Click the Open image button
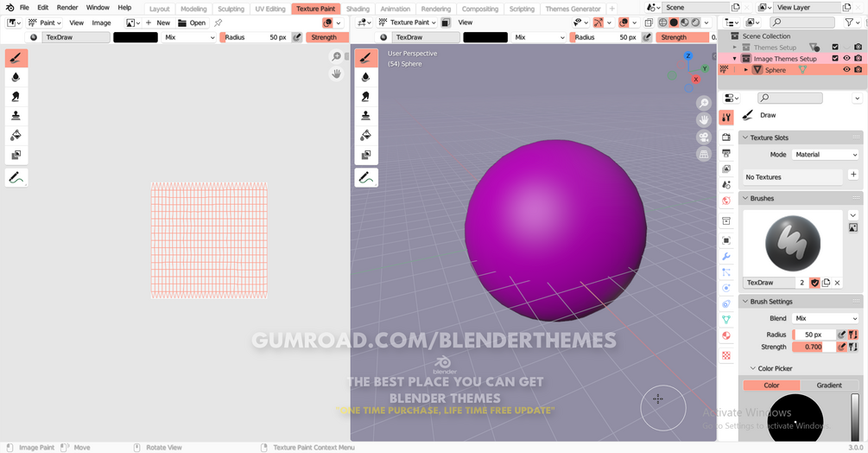 [192, 22]
